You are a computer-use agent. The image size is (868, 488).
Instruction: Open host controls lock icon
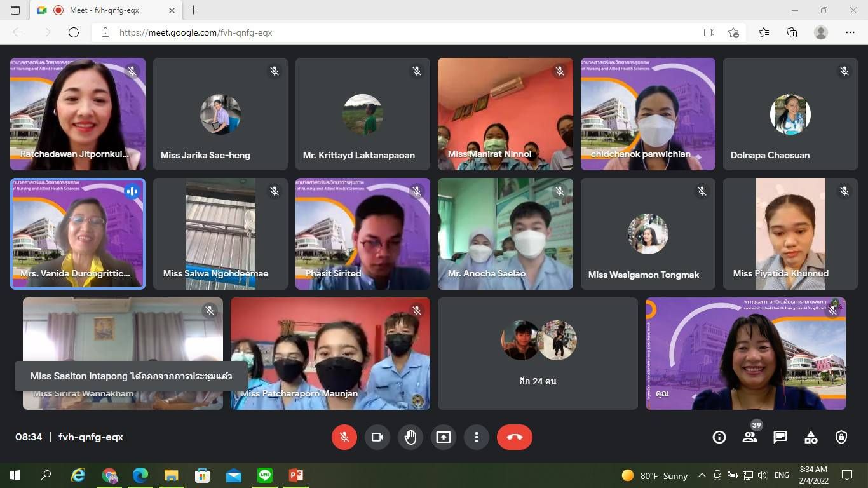tap(841, 437)
